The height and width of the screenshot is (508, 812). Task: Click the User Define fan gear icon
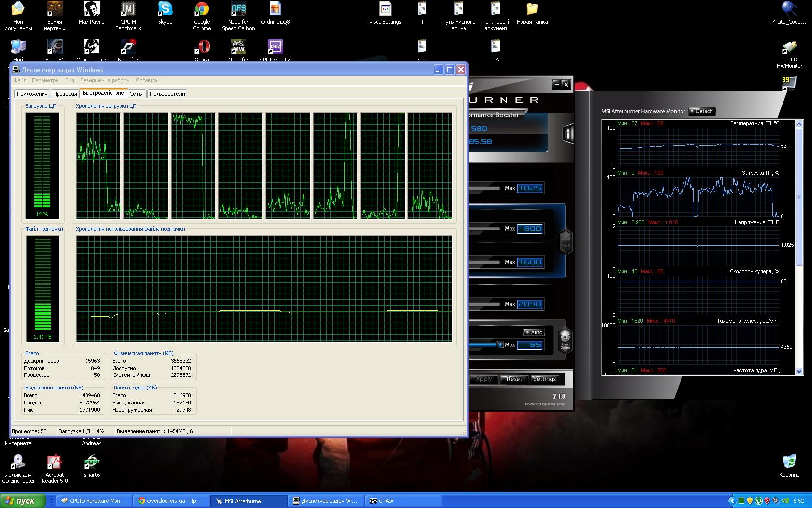point(565,340)
